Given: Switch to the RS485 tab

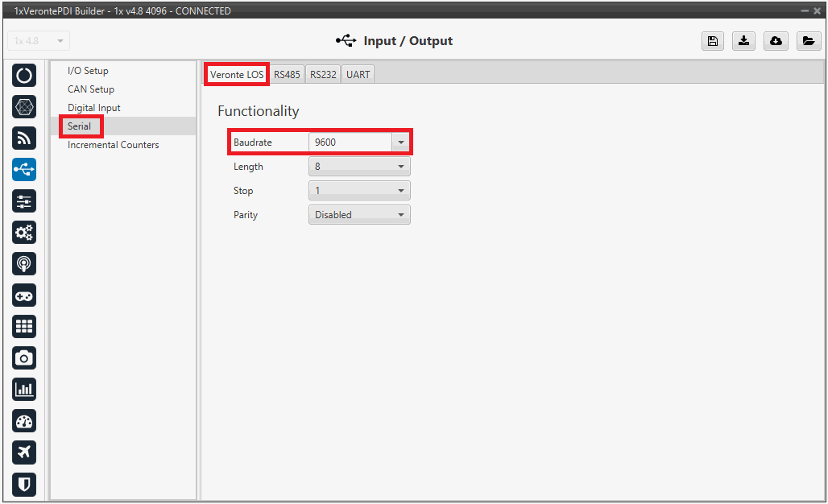Looking at the screenshot, I should (x=287, y=74).
